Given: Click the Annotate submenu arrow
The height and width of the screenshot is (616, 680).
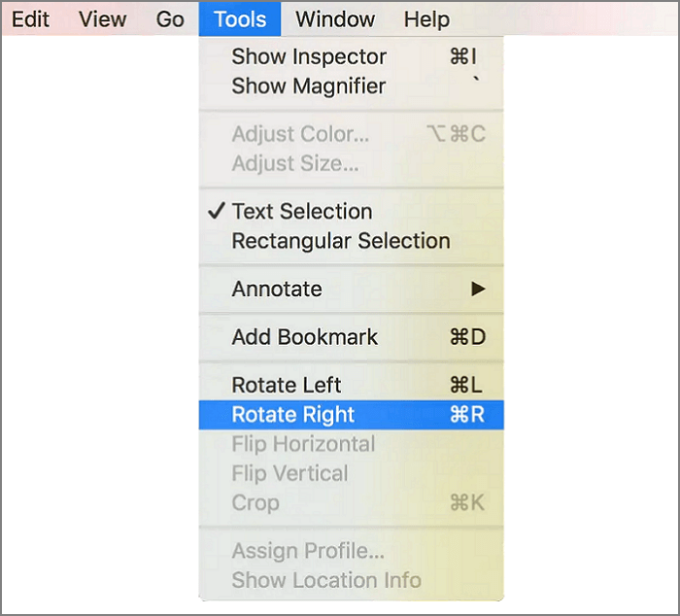Looking at the screenshot, I should pos(477,289).
